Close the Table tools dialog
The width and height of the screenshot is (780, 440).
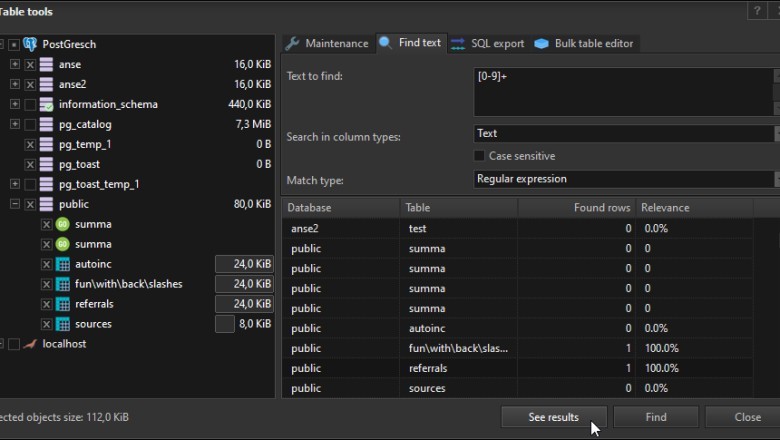pos(744,417)
